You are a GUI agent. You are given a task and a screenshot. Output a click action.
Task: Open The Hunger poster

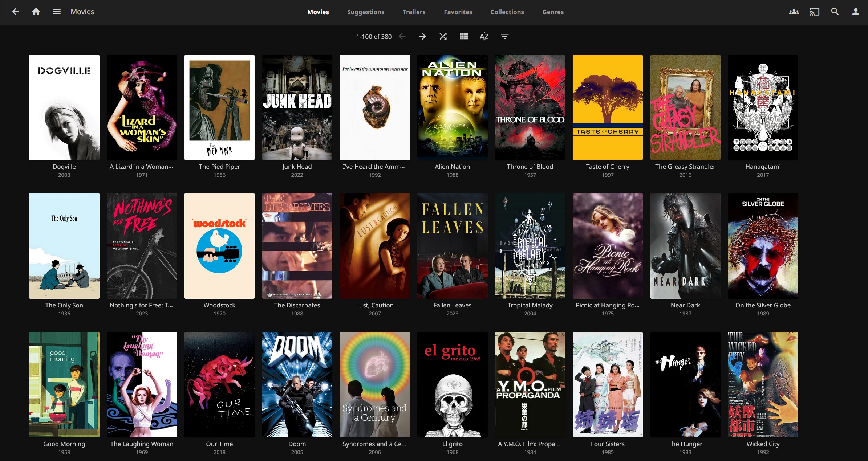pyautogui.click(x=685, y=384)
